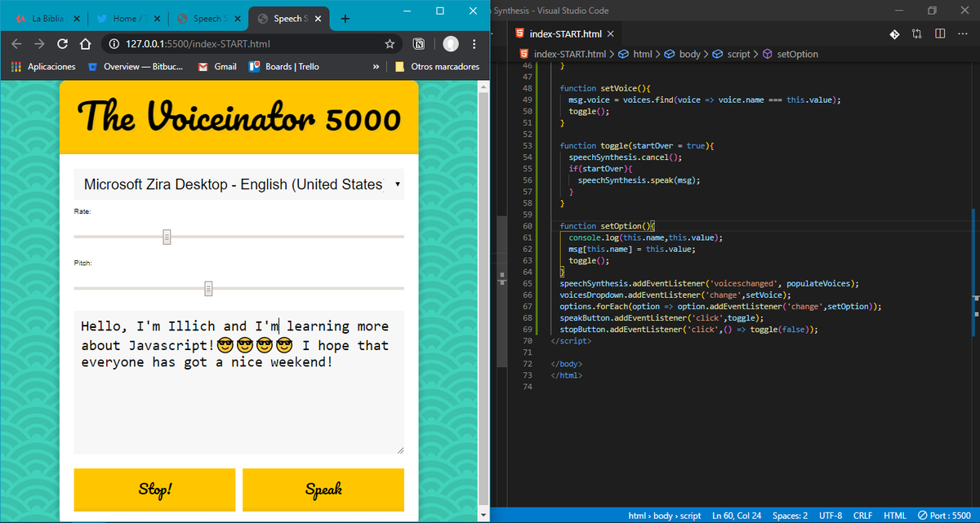Screen dimensions: 980x523
Task: Click Spaces: 2 indentation setting
Action: (x=790, y=516)
